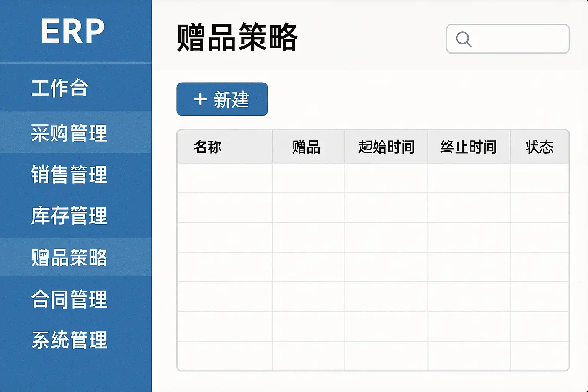Click the 新建 button
Image resolution: width=588 pixels, height=392 pixels.
(222, 99)
